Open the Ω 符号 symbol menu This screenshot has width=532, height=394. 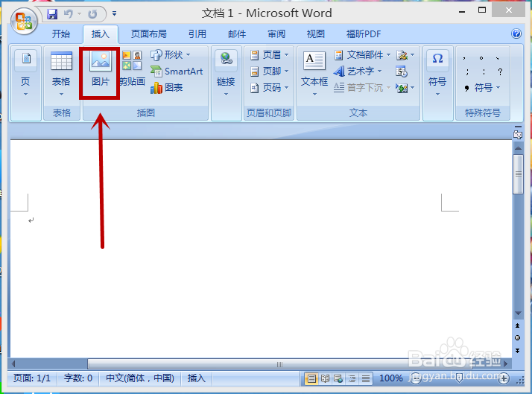pos(437,74)
